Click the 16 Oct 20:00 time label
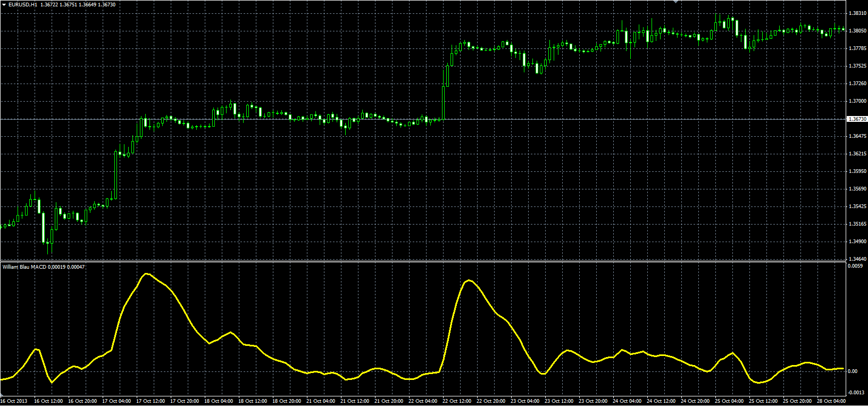This screenshot has height=406, width=868. (x=82, y=401)
